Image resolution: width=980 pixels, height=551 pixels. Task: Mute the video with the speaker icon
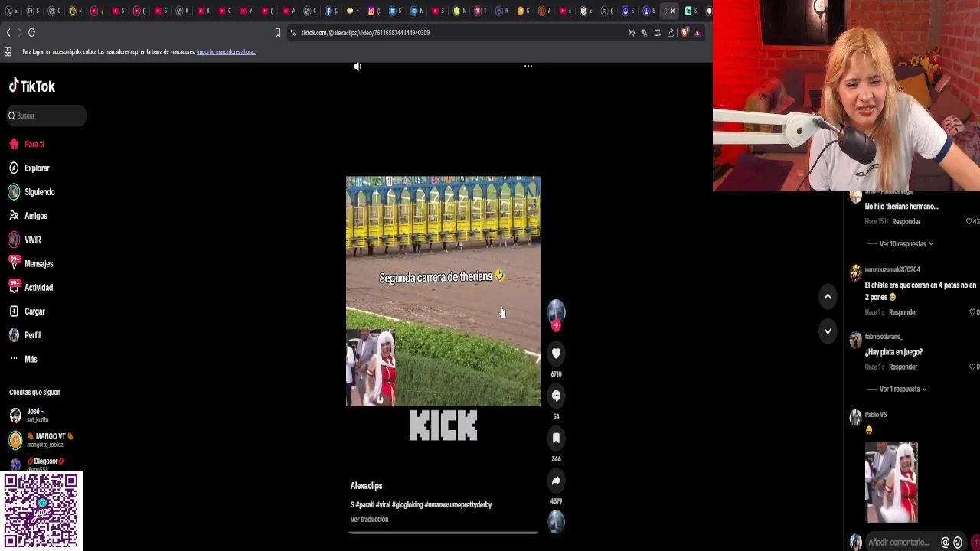coord(358,67)
